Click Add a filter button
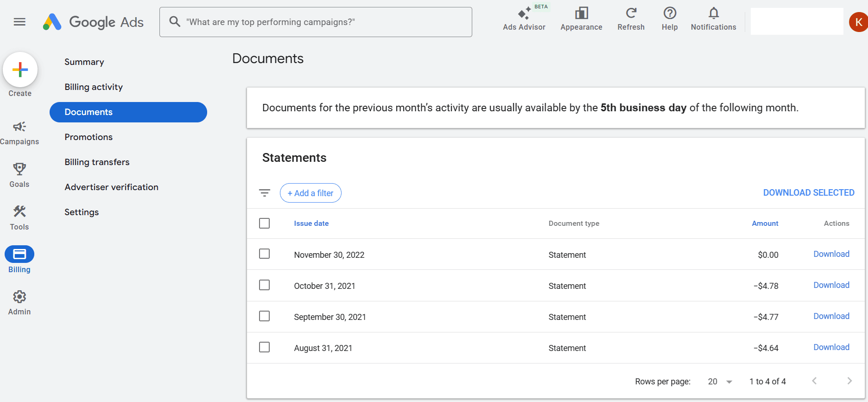The image size is (868, 402). pos(310,193)
